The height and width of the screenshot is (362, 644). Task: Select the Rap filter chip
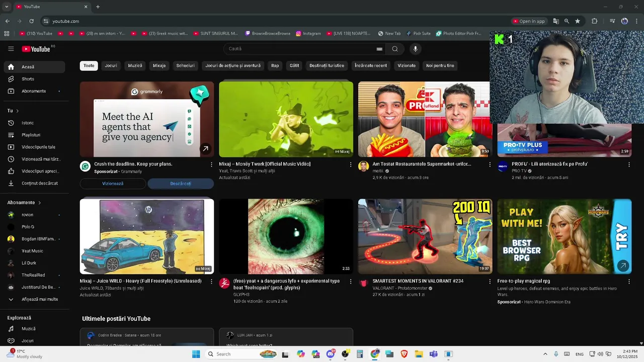click(275, 66)
